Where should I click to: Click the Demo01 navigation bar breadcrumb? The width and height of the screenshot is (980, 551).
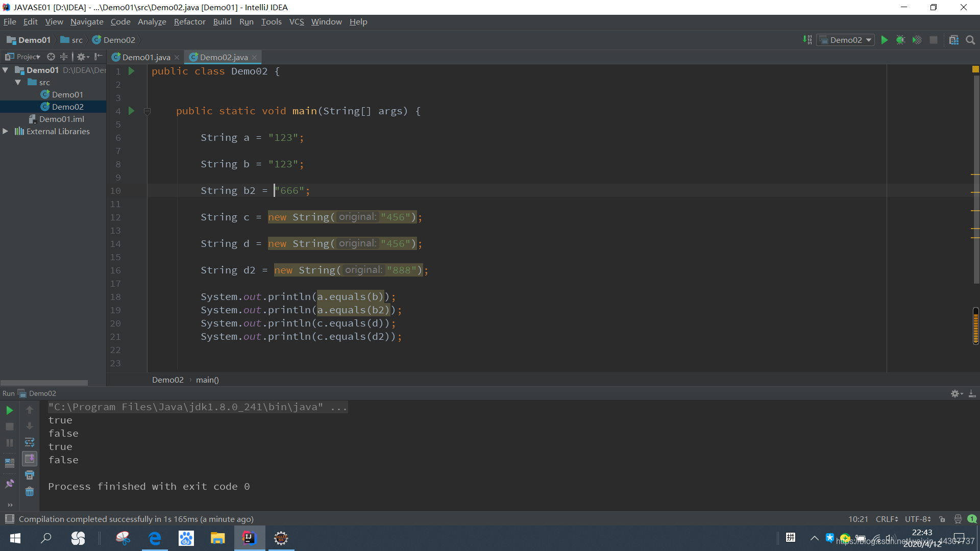point(29,40)
